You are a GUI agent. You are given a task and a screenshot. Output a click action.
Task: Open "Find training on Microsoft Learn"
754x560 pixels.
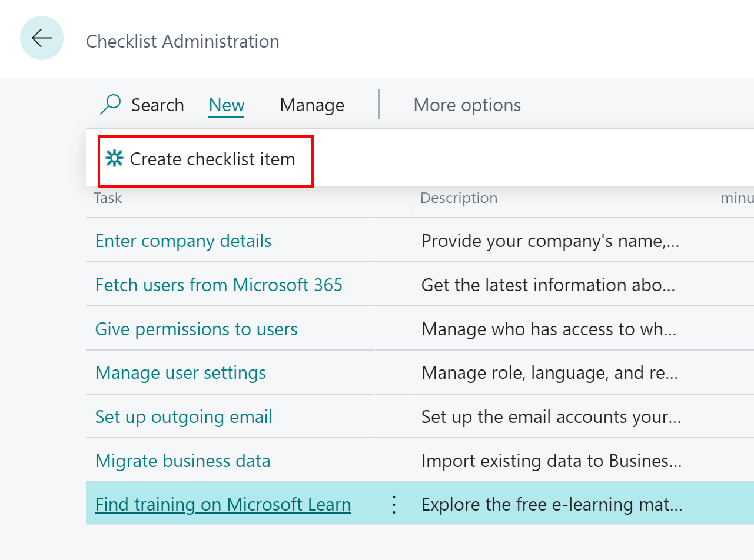[x=222, y=504]
